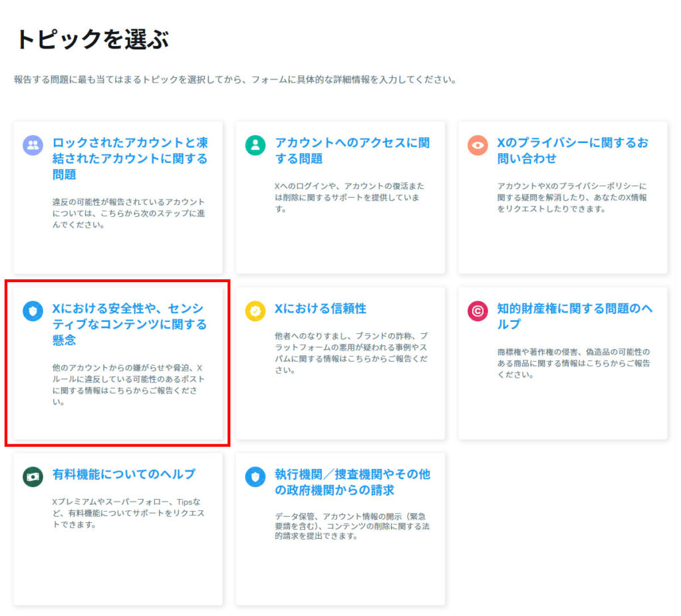Click the red copyright icon for 知的財産権

click(x=477, y=311)
